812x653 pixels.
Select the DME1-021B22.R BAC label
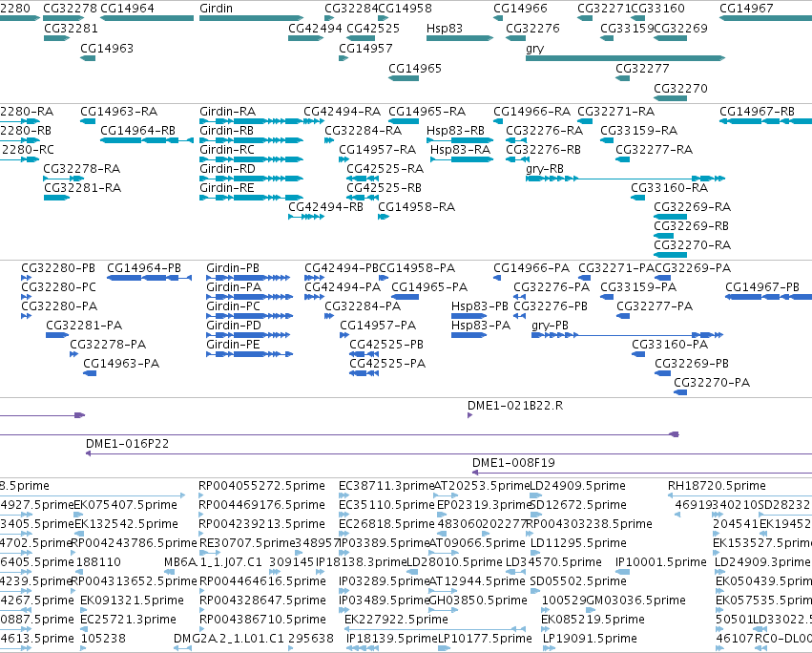click(515, 406)
